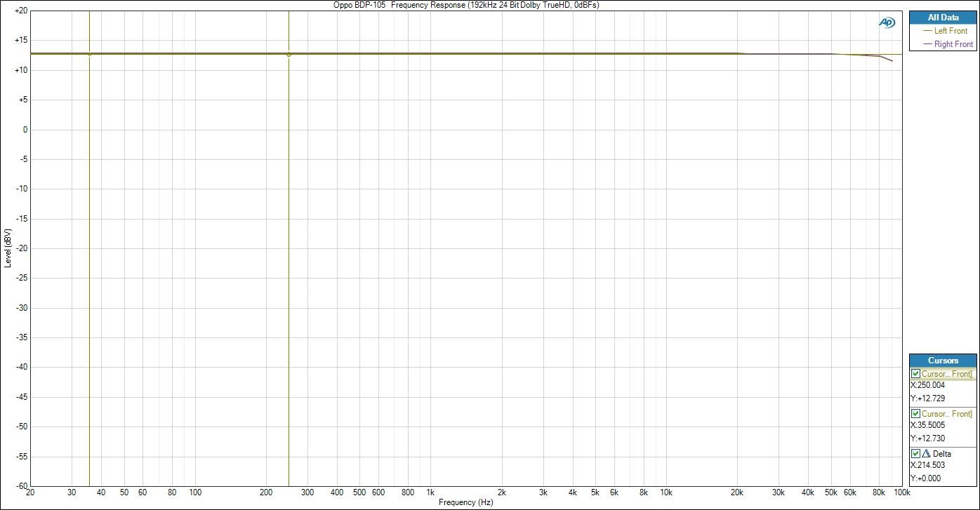The image size is (980, 510).
Task: Click the X:250.004 cursor value
Action: pyautogui.click(x=927, y=385)
